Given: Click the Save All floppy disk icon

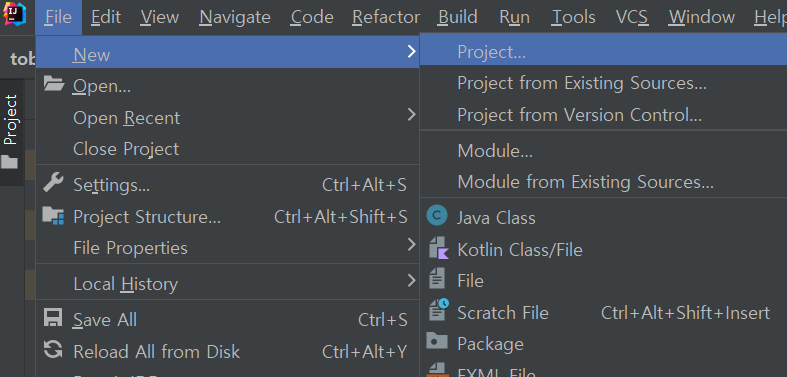Looking at the screenshot, I should pos(53,318).
